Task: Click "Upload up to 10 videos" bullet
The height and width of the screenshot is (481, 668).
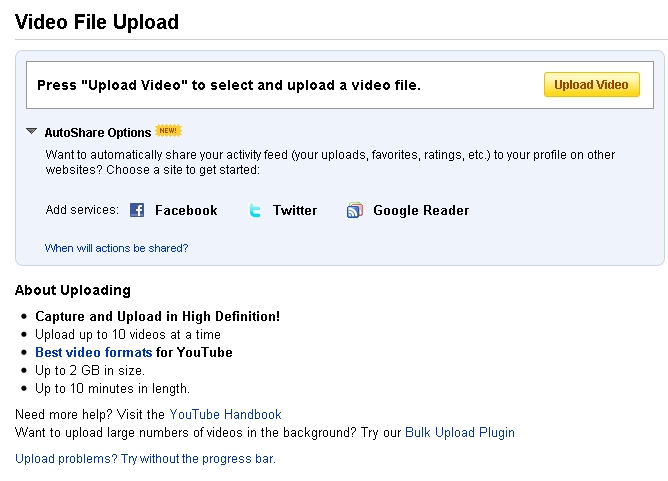Action: point(128,334)
